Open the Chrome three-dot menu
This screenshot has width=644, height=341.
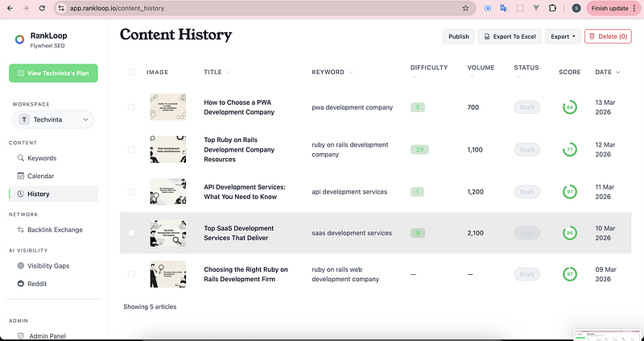(x=634, y=8)
